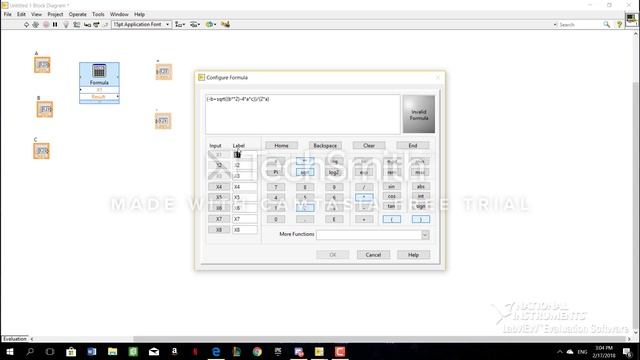Click the Step Over toolbar icon

point(96,24)
